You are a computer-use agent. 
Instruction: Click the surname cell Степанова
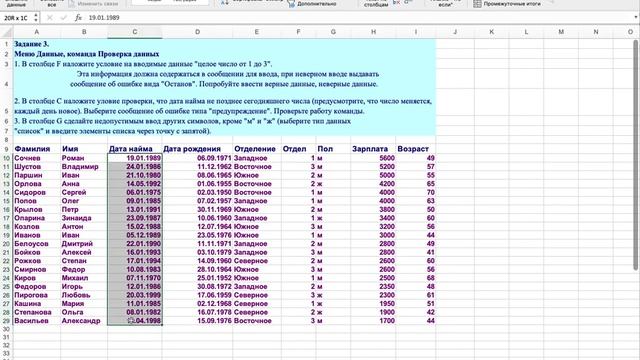click(x=37, y=312)
